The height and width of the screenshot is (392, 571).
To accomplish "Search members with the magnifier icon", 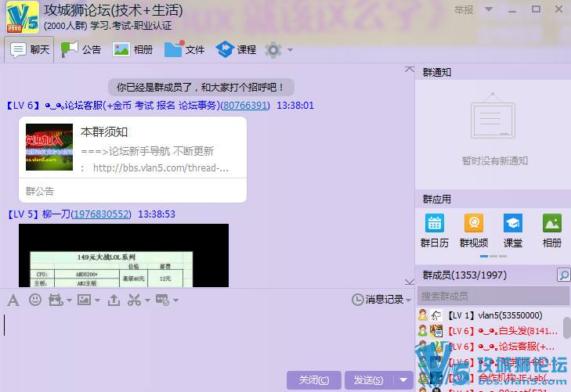I will [x=563, y=275].
